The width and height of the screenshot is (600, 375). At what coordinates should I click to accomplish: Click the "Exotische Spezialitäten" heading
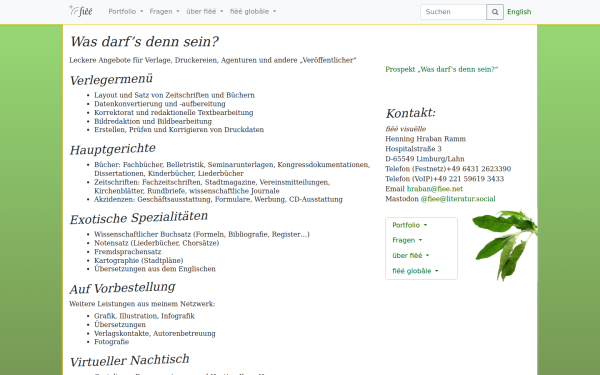pos(139,217)
